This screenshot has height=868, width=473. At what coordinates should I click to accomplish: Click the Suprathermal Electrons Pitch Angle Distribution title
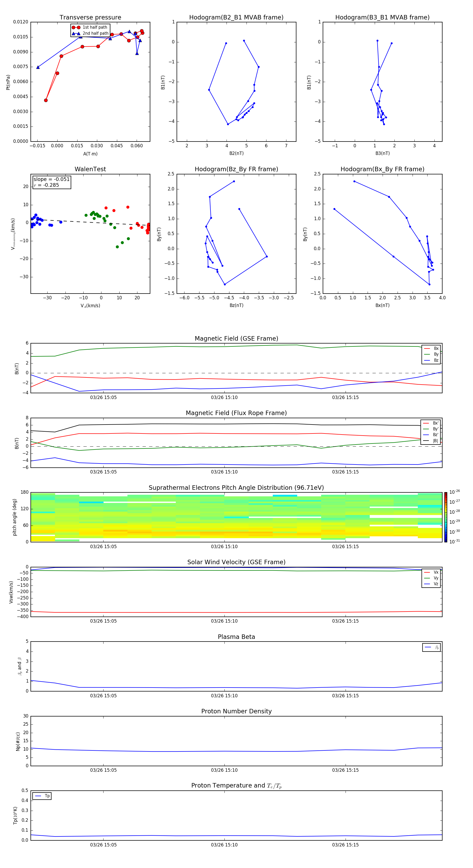236,488
